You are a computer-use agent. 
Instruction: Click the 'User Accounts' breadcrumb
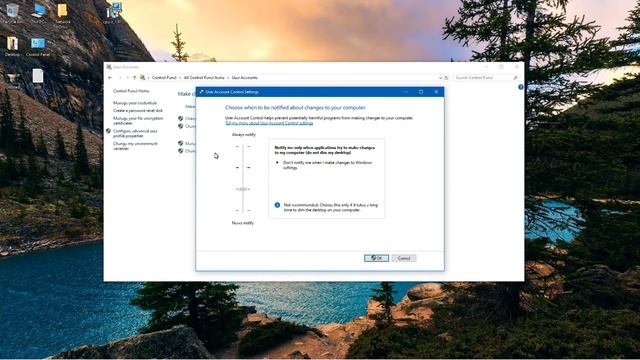point(244,78)
